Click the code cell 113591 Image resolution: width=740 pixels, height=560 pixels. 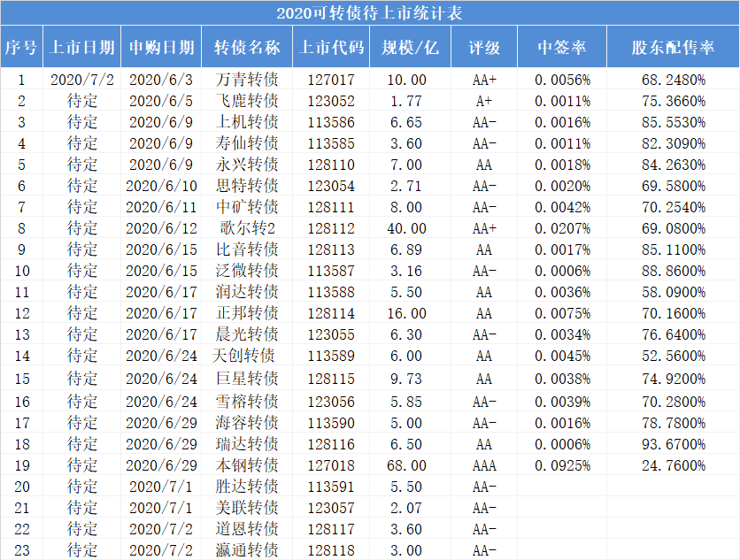331,487
